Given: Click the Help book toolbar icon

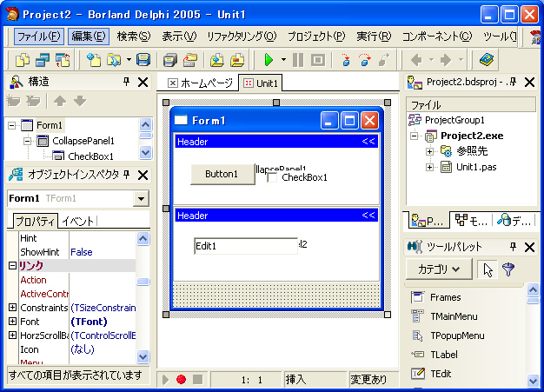Looking at the screenshot, I should tap(487, 60).
